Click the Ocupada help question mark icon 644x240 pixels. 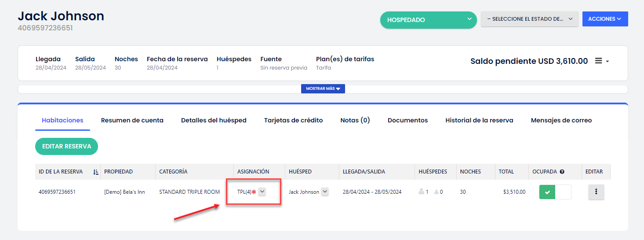562,172
